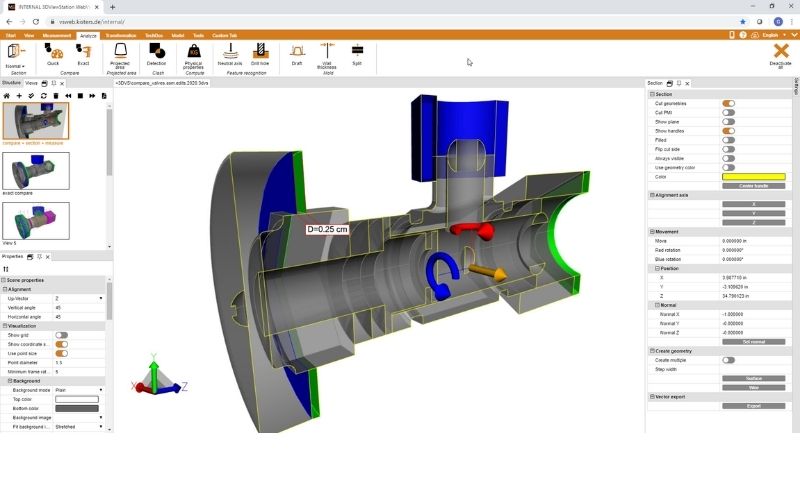Switch to the Transformation ribbon tab
This screenshot has height=500, width=800.
pyautogui.click(x=121, y=36)
